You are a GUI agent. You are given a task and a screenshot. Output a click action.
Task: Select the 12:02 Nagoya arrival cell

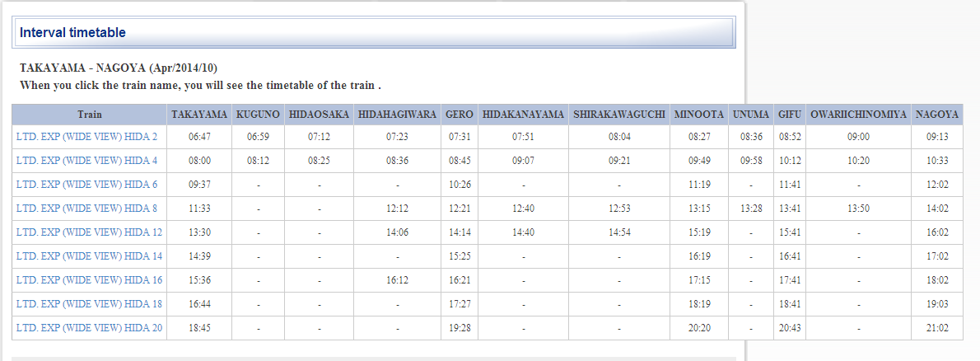[x=937, y=185]
